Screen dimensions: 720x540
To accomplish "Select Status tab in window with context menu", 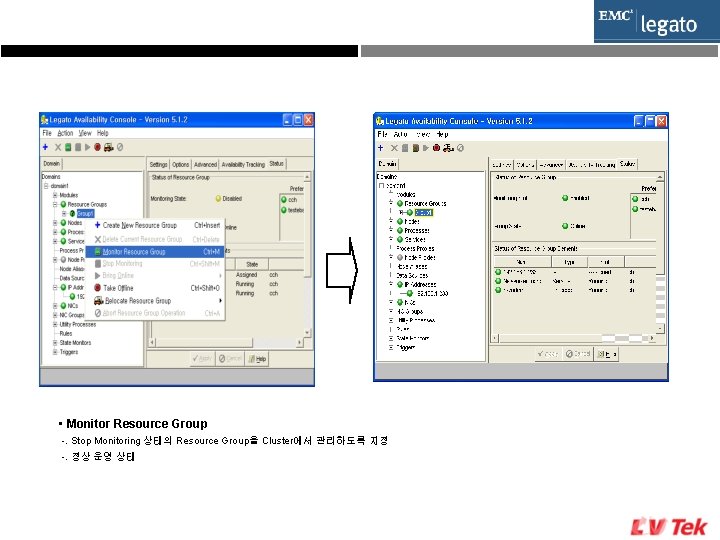I will [x=276, y=163].
